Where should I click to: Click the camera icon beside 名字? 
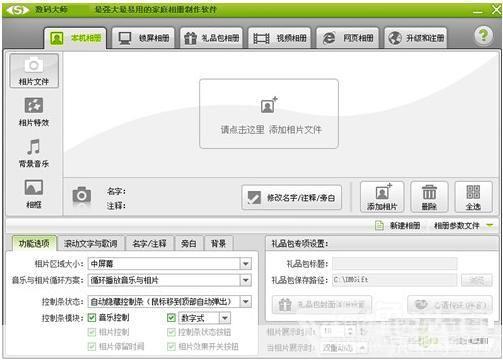82,195
